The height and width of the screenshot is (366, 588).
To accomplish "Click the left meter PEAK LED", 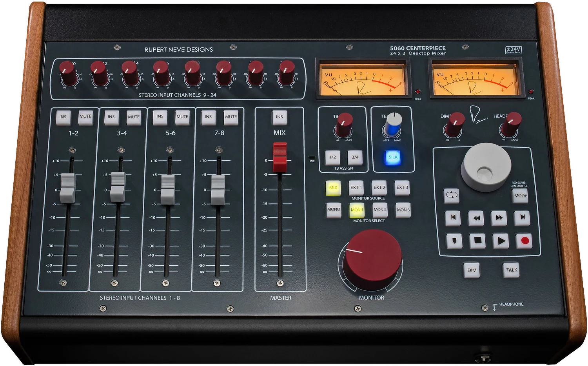I will [418, 92].
